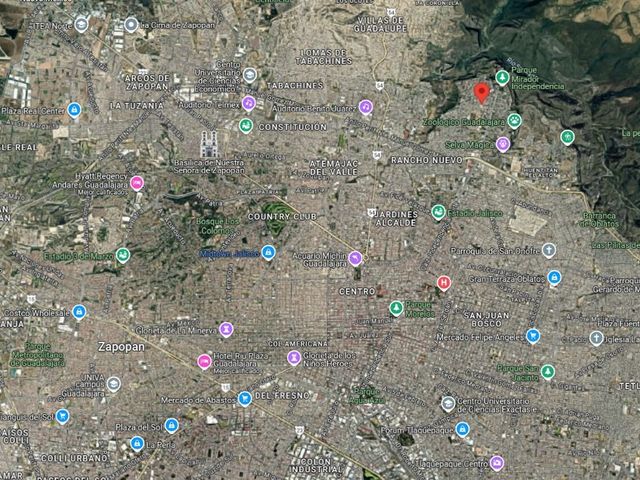Select the COLON INDUSTRIAL label
Image resolution: width=640 pixels, height=480 pixels.
[x=316, y=464]
